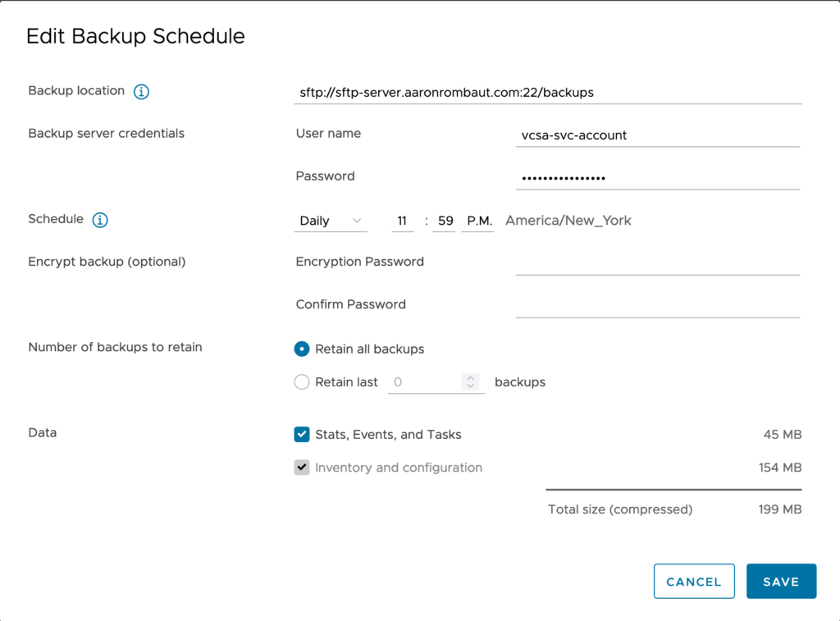Select the Retain last radio button
Image resolution: width=840 pixels, height=621 pixels.
pyautogui.click(x=302, y=382)
